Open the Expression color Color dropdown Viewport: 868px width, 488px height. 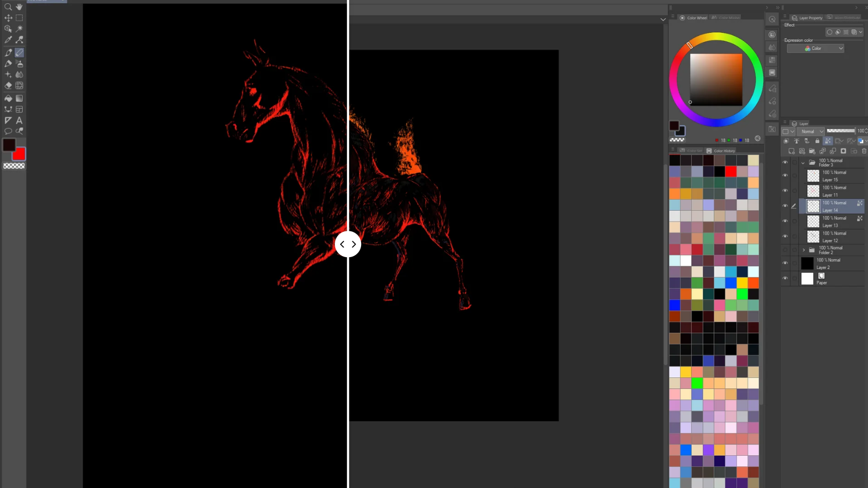(815, 48)
